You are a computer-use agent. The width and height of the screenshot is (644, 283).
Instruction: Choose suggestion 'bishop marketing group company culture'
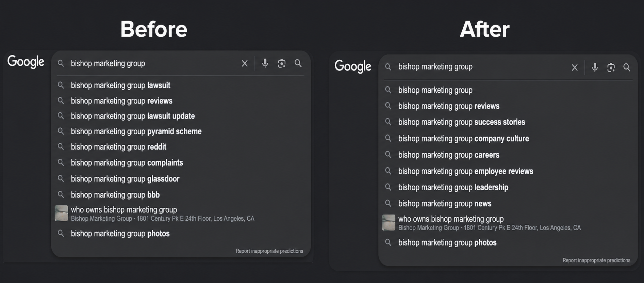coord(463,139)
